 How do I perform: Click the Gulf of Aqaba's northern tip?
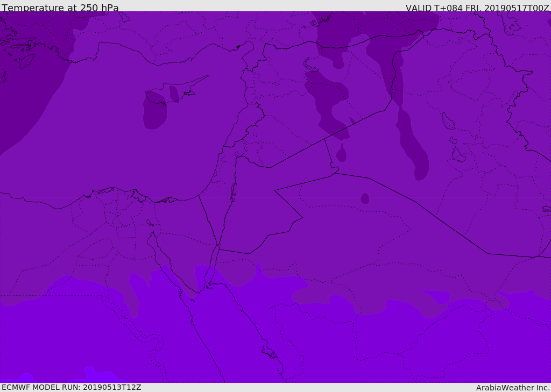click(218, 247)
